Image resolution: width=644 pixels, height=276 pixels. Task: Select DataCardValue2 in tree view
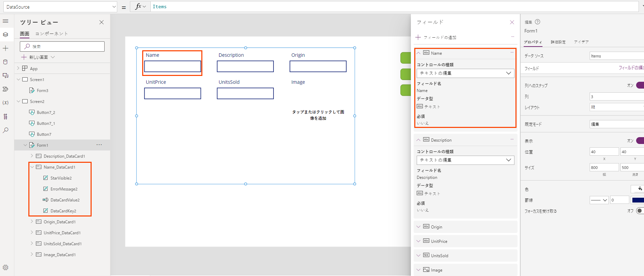pyautogui.click(x=65, y=200)
